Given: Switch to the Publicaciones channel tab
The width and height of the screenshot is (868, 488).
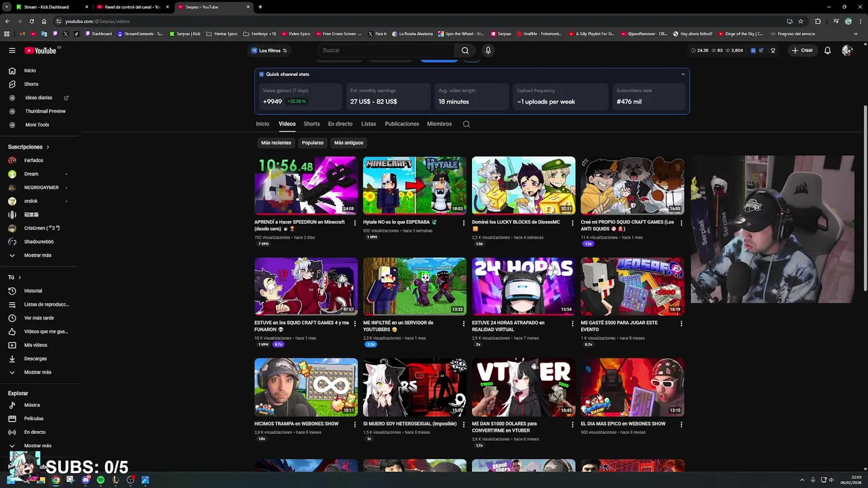Looking at the screenshot, I should click(x=402, y=124).
